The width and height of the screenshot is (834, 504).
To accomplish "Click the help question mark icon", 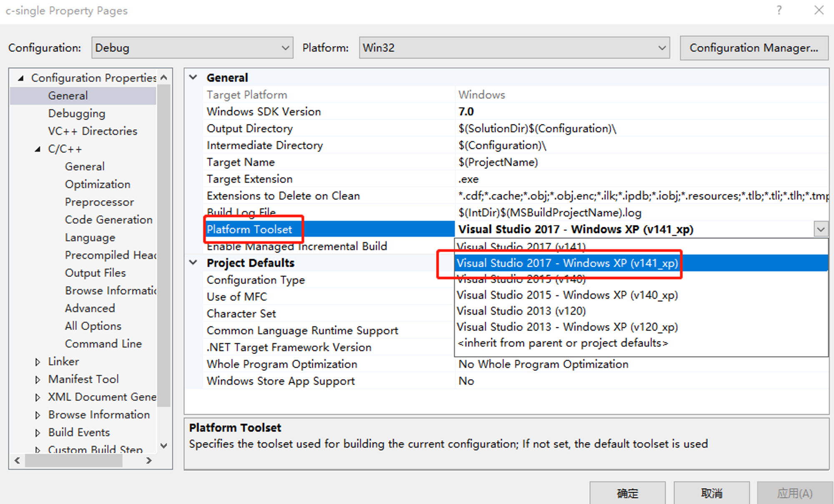I will [x=779, y=10].
